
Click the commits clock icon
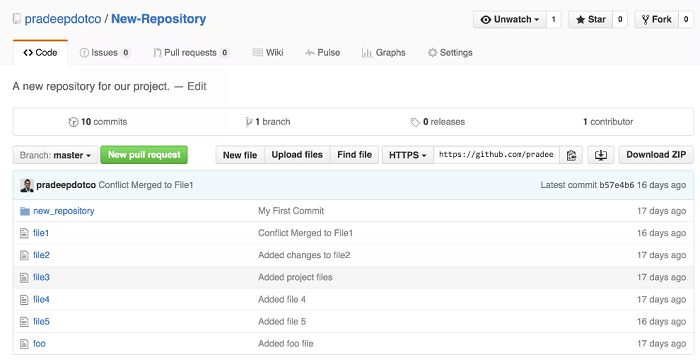click(x=73, y=122)
